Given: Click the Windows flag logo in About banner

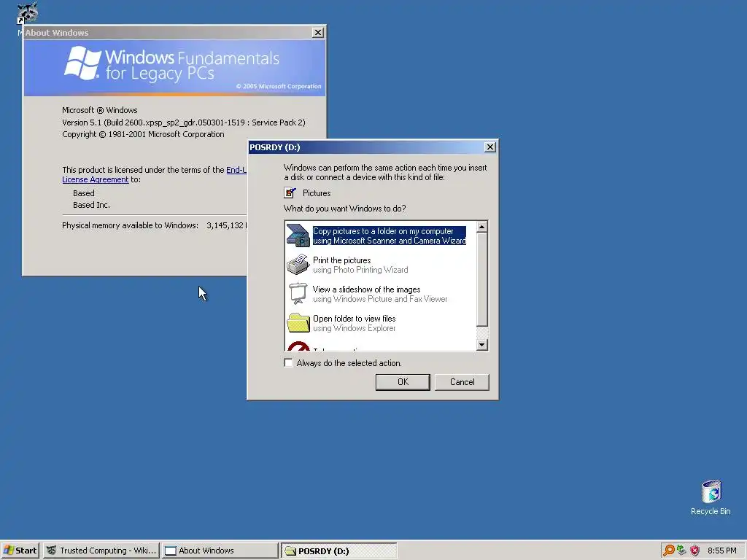Looking at the screenshot, I should pos(83,63).
